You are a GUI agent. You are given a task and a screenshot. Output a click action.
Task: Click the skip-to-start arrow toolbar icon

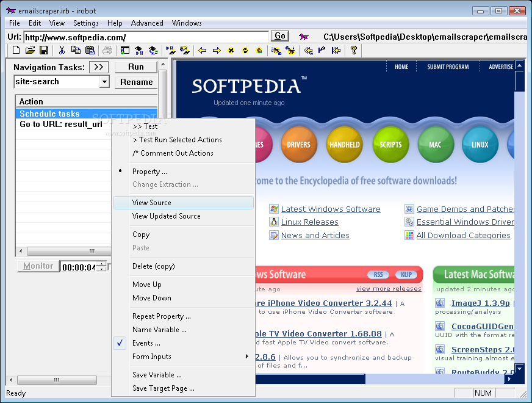pos(336,50)
